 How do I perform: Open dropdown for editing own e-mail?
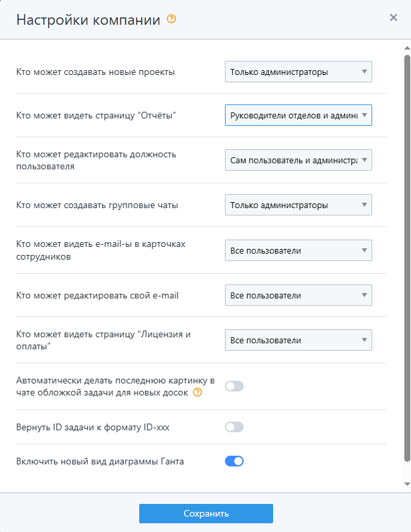coord(298,295)
